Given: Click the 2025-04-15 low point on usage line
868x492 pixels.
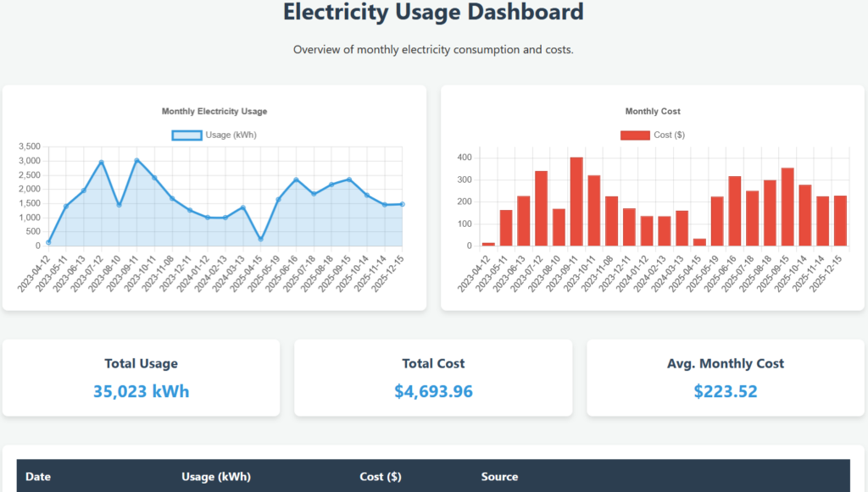Looking at the screenshot, I should point(260,240).
